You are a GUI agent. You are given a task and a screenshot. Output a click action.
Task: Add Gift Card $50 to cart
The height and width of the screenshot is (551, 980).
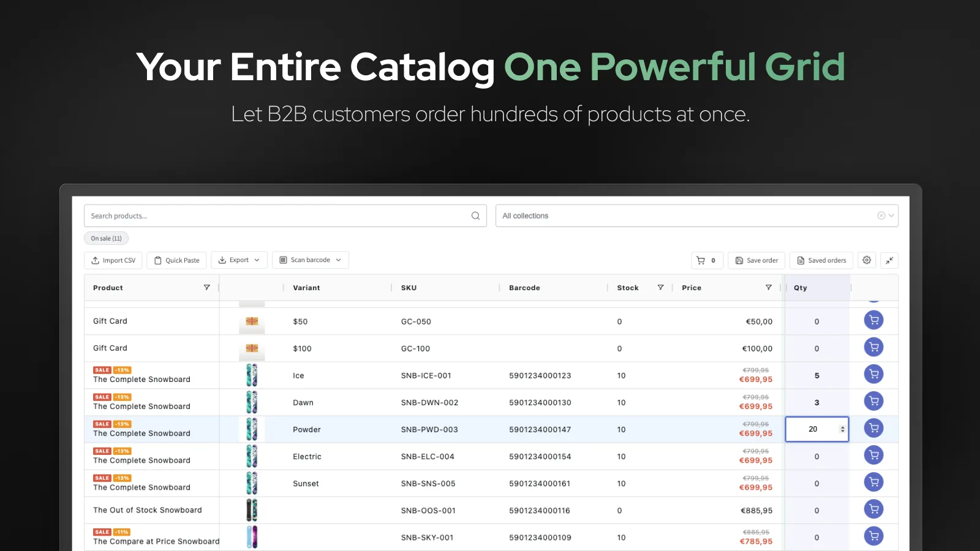coord(874,320)
